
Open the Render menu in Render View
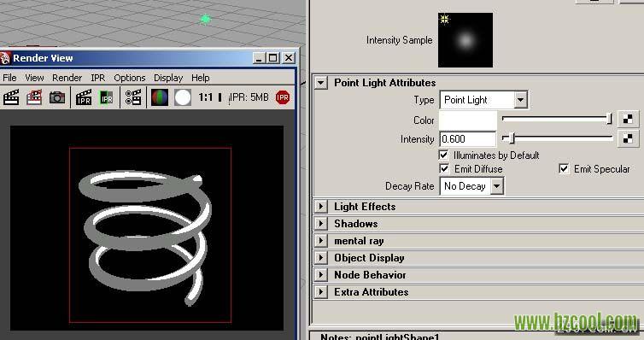tap(67, 78)
